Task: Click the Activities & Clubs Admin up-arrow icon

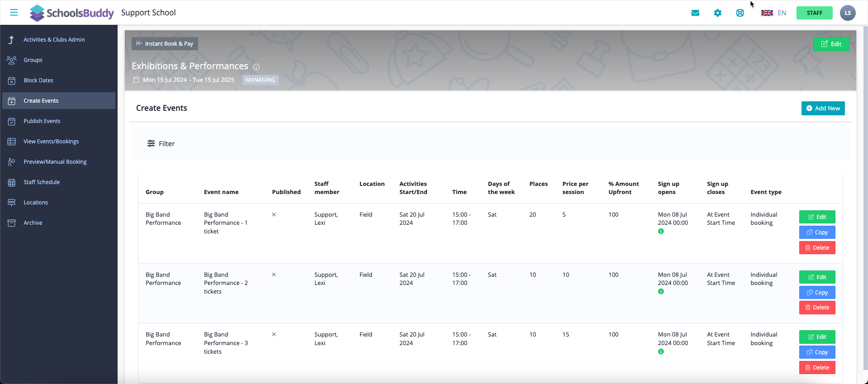Action: pos(12,40)
